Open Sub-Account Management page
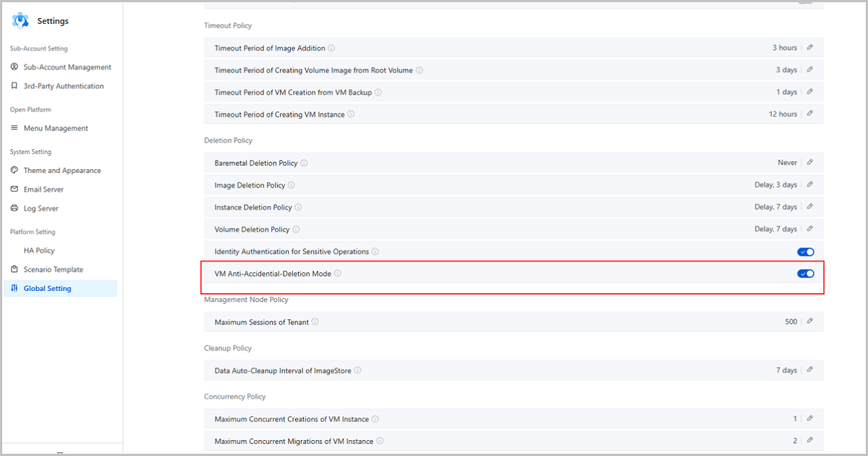 tap(67, 67)
